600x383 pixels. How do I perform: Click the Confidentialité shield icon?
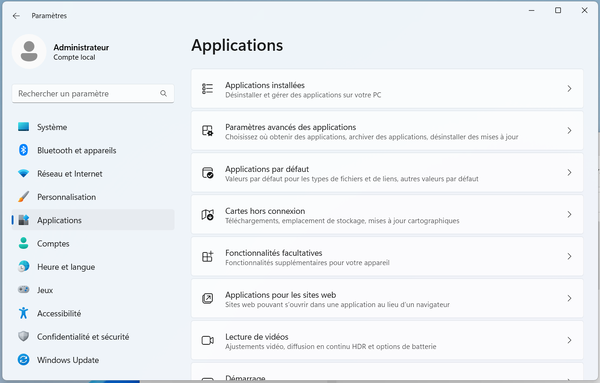23,336
